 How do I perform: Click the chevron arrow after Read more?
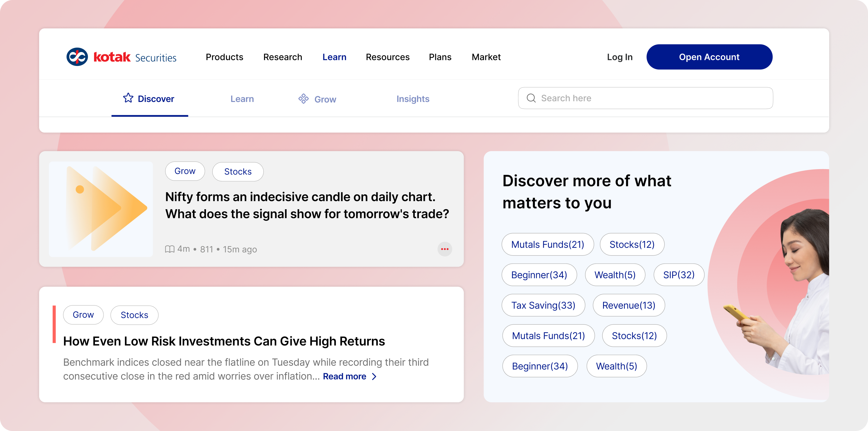click(374, 376)
